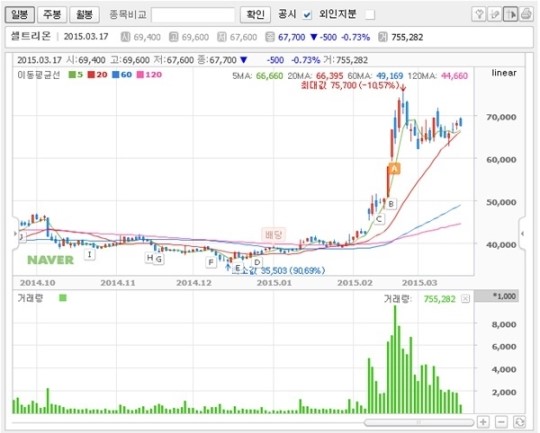Click the 확인 confirm button

[x=255, y=15]
